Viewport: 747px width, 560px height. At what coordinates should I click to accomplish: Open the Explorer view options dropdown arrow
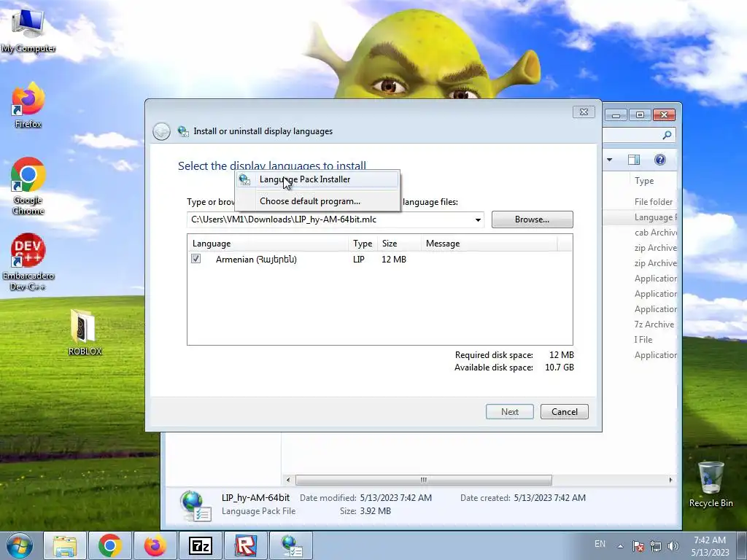(609, 160)
